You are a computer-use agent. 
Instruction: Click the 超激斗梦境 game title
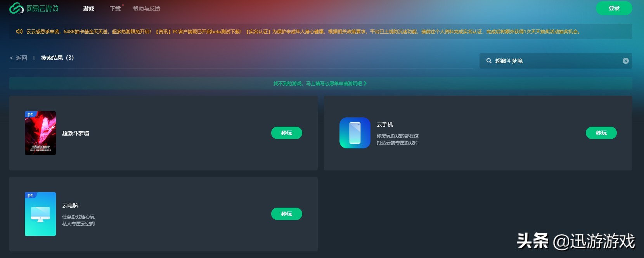click(x=76, y=133)
